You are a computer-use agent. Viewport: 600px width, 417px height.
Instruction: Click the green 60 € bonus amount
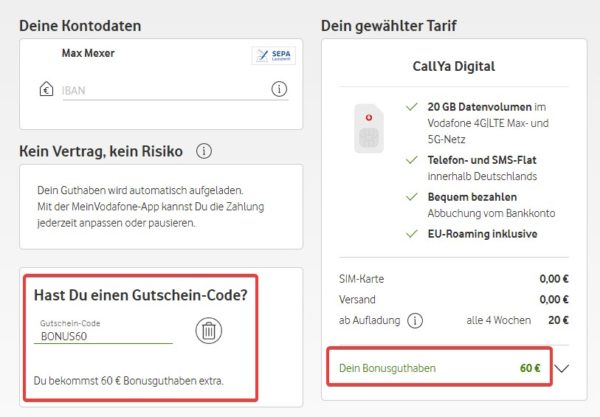pyautogui.click(x=529, y=368)
